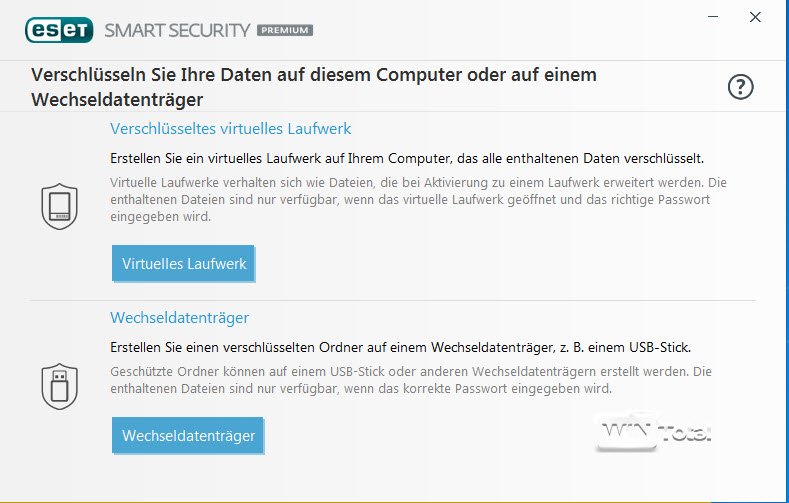Image resolution: width=789 pixels, height=503 pixels.
Task: Select the Verschlüsseltes virtuelles Laufwerk heading
Action: coord(230,129)
